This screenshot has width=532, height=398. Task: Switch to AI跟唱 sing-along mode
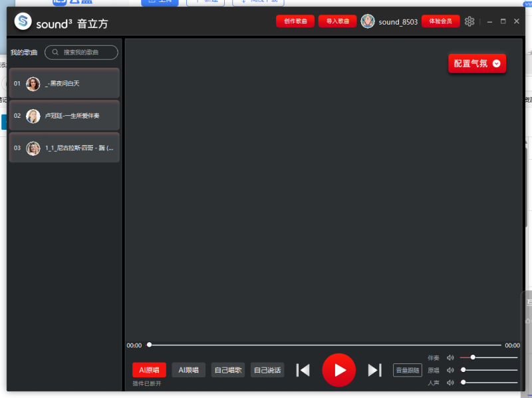click(188, 370)
